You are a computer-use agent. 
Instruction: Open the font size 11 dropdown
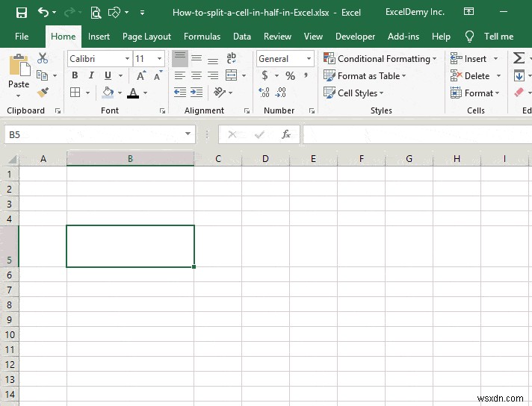coord(159,59)
